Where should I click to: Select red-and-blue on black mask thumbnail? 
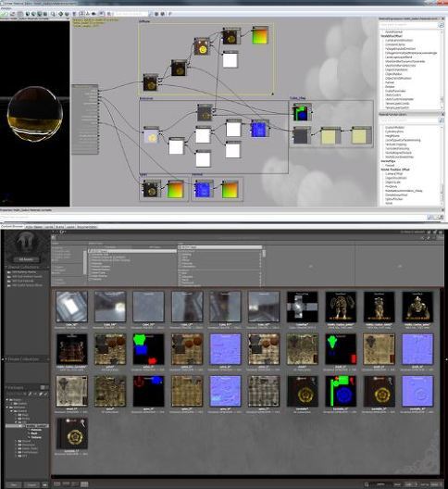pos(148,391)
